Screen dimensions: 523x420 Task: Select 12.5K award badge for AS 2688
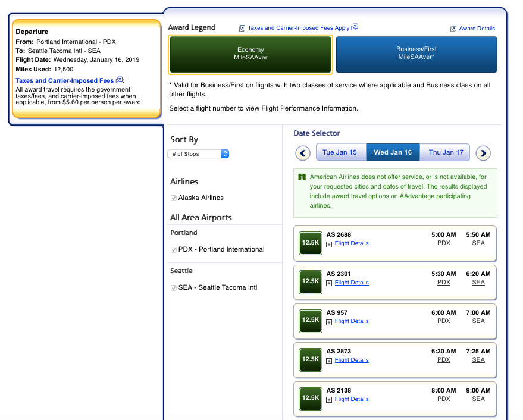pyautogui.click(x=310, y=243)
